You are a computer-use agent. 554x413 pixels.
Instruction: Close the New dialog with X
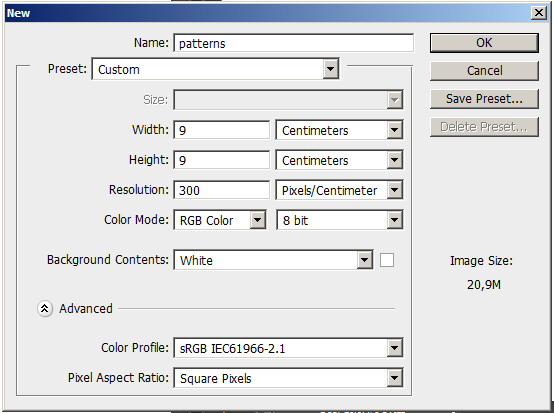click(539, 13)
